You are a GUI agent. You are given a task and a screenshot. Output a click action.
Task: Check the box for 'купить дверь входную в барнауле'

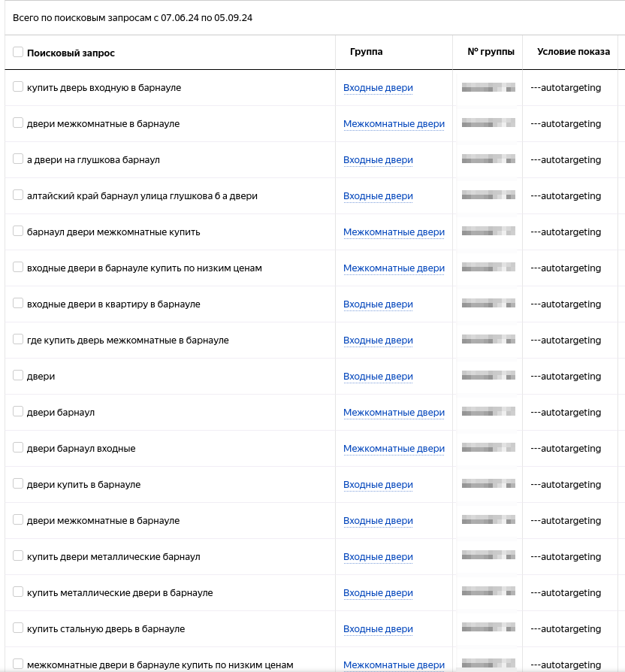coord(18,87)
